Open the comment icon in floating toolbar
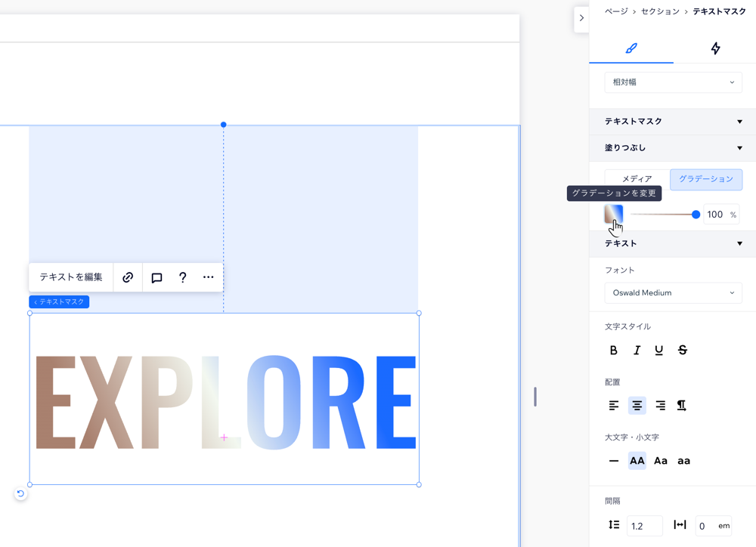756x547 pixels. (x=156, y=277)
